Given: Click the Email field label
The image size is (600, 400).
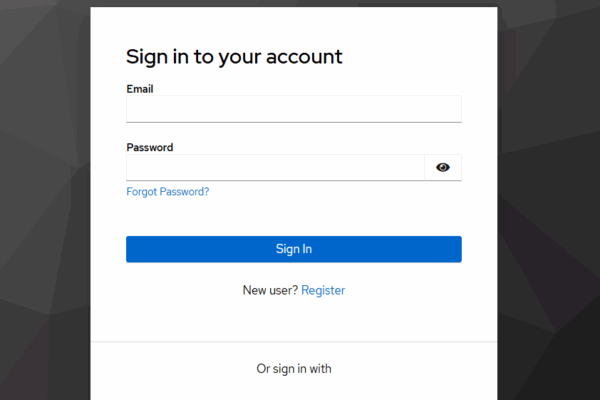Looking at the screenshot, I should coord(140,89).
